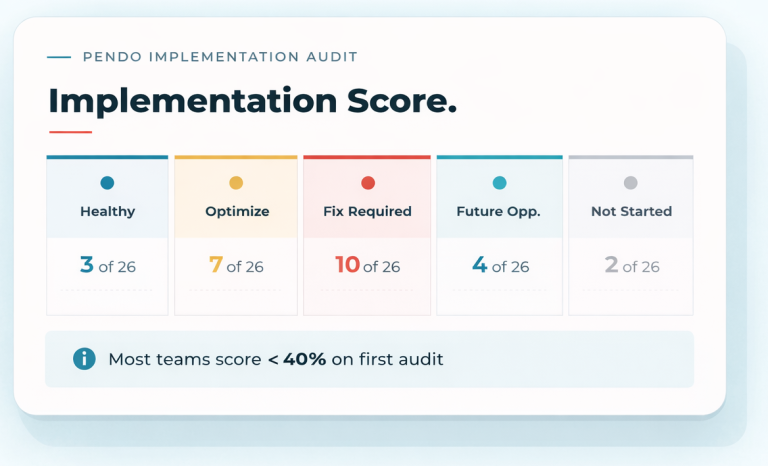This screenshot has height=466, width=768.
Task: Click the 2 of 26 score
Action: 631,266
